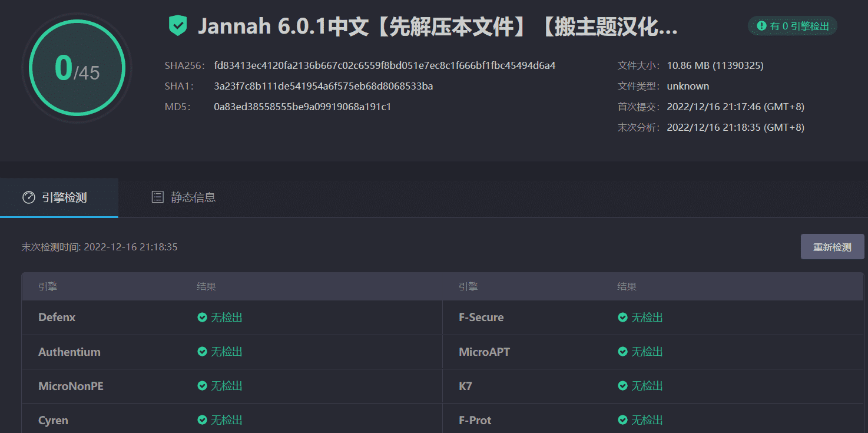Click the SHA256 label
The height and width of the screenshot is (433, 868).
click(x=184, y=65)
